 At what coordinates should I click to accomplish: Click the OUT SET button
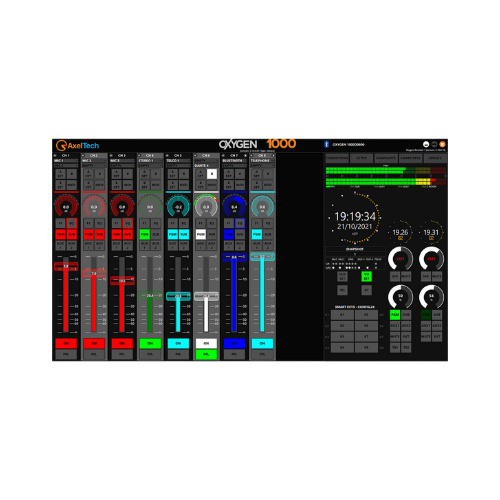coord(342,276)
